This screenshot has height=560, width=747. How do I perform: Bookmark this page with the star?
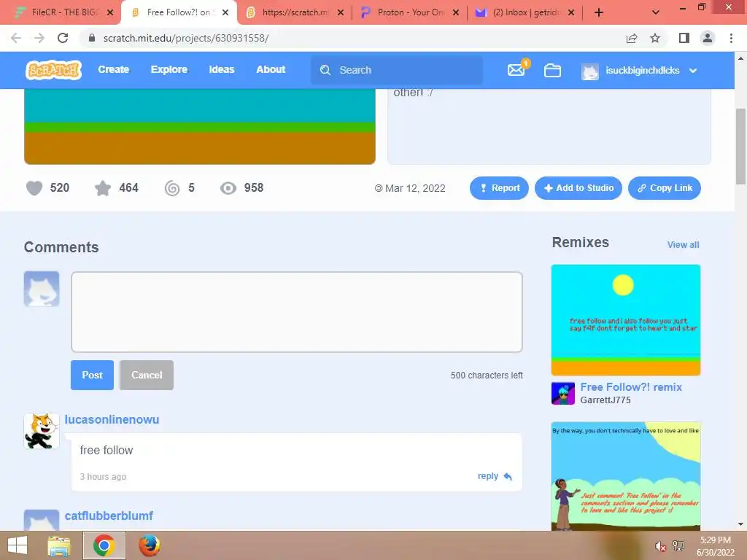point(655,38)
